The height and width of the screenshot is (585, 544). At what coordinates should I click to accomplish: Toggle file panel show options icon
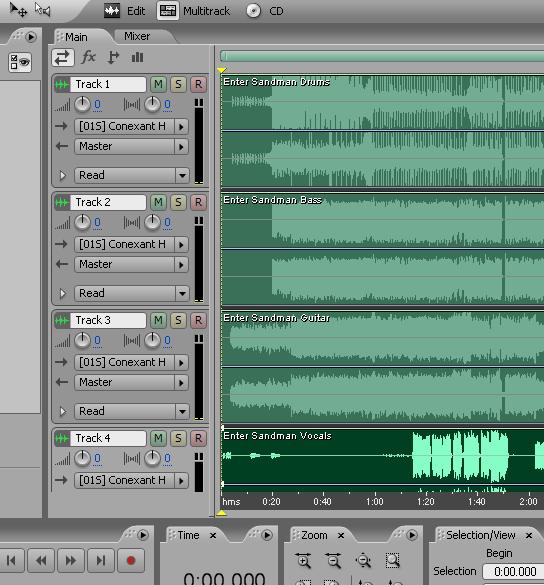point(20,62)
